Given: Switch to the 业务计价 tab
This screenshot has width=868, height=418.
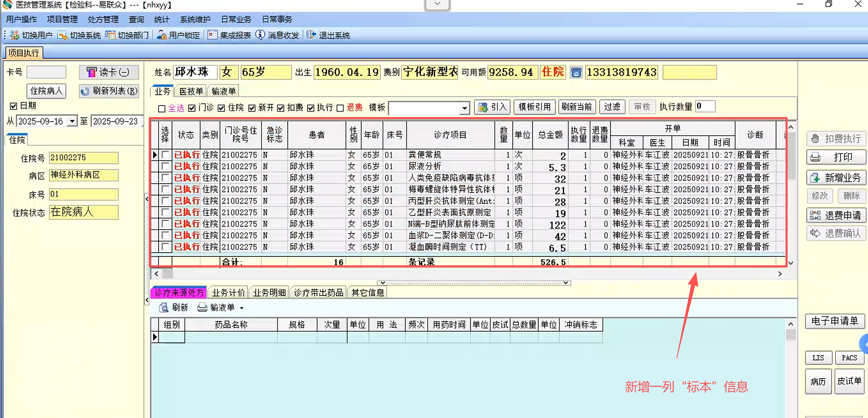Looking at the screenshot, I should coord(228,293).
